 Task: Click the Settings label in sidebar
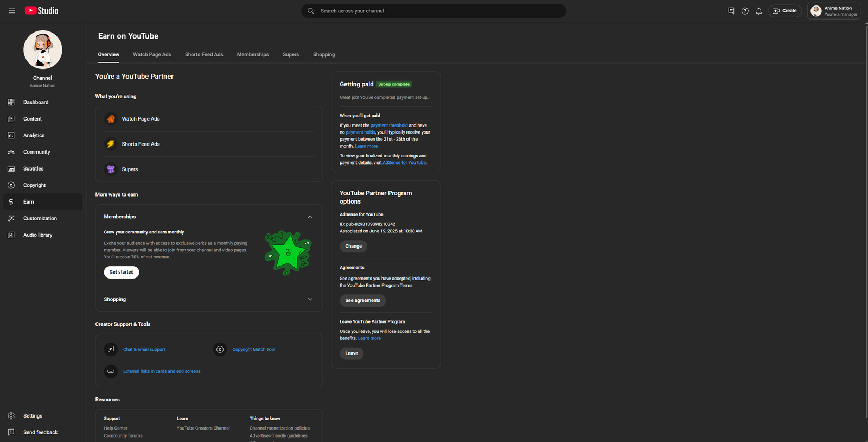coord(33,416)
